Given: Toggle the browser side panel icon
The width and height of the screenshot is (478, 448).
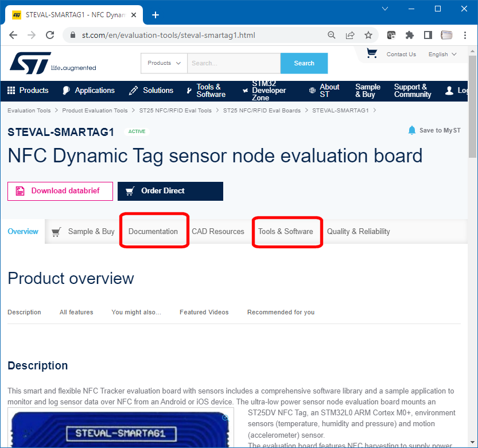Looking at the screenshot, I should (428, 36).
